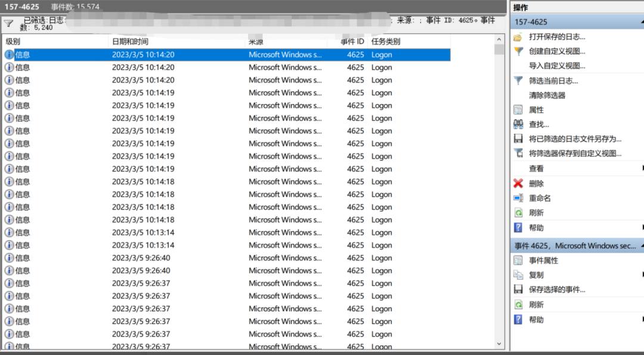Select the first event at 10:13:14

tap(143, 233)
